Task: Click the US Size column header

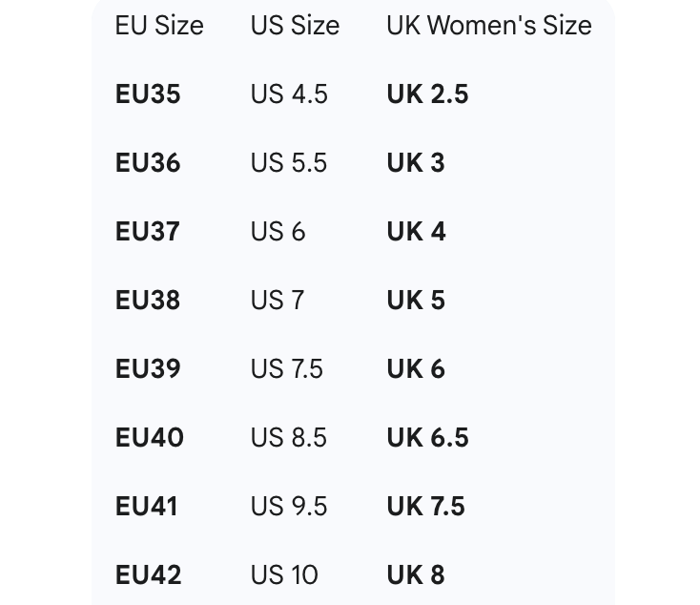Action: [x=295, y=26]
